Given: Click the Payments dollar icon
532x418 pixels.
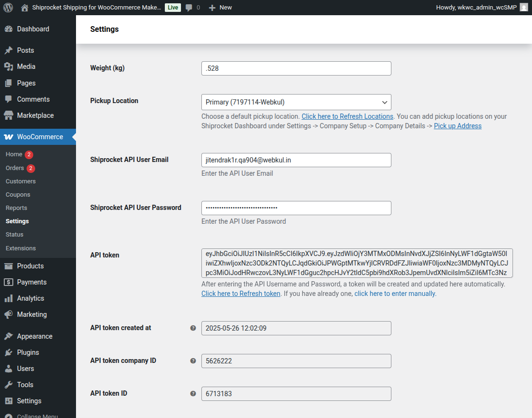Looking at the screenshot, I should coord(9,282).
